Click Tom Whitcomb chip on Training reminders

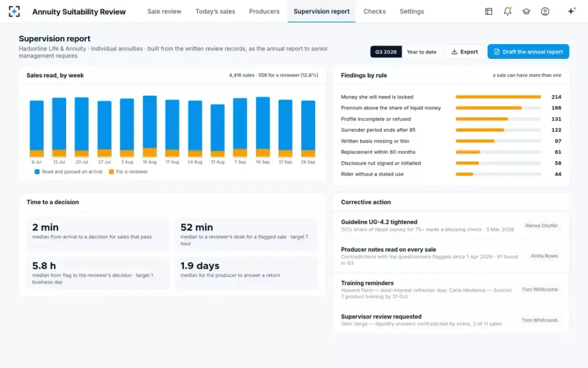[x=539, y=289]
